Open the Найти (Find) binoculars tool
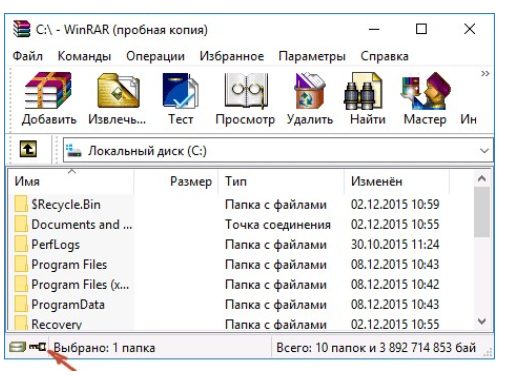Image resolution: width=507 pixels, height=377 pixels. click(364, 91)
